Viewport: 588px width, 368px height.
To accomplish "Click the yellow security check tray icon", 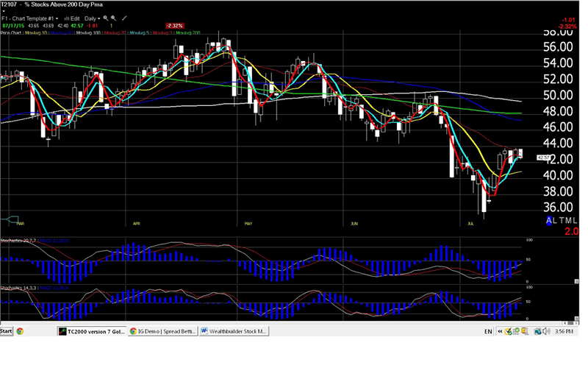I will tap(508, 331).
